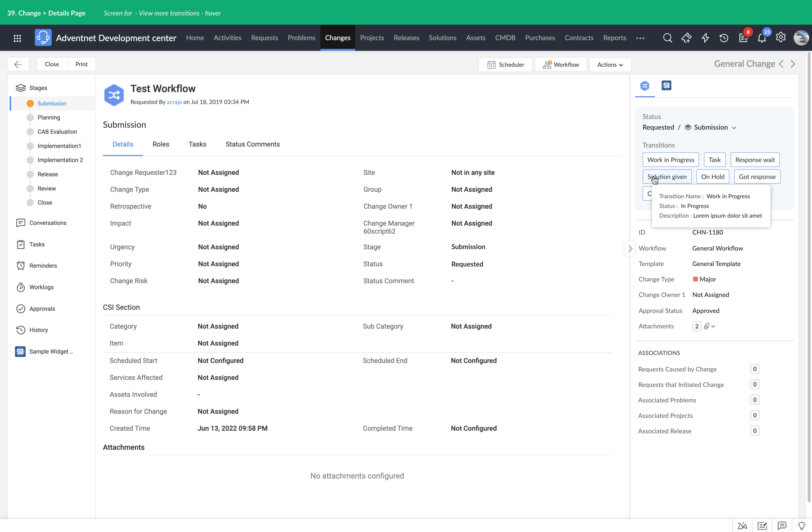
Task: Go to previous change with left chevron
Action: coord(781,64)
